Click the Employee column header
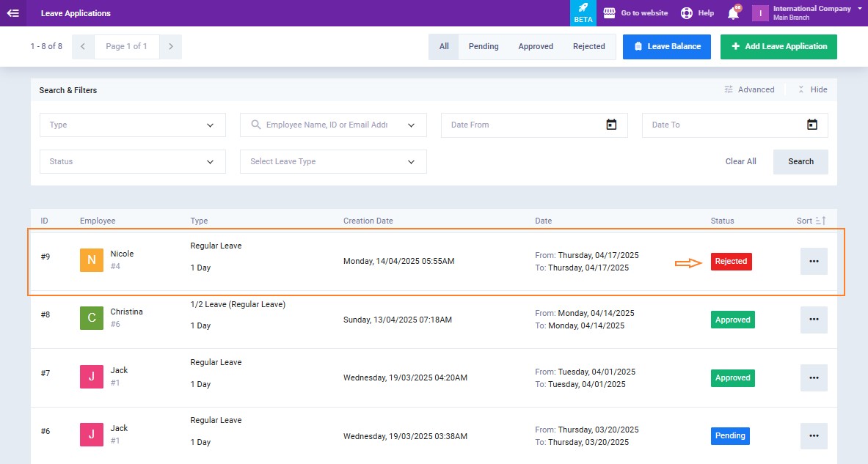868x464 pixels. coord(98,221)
